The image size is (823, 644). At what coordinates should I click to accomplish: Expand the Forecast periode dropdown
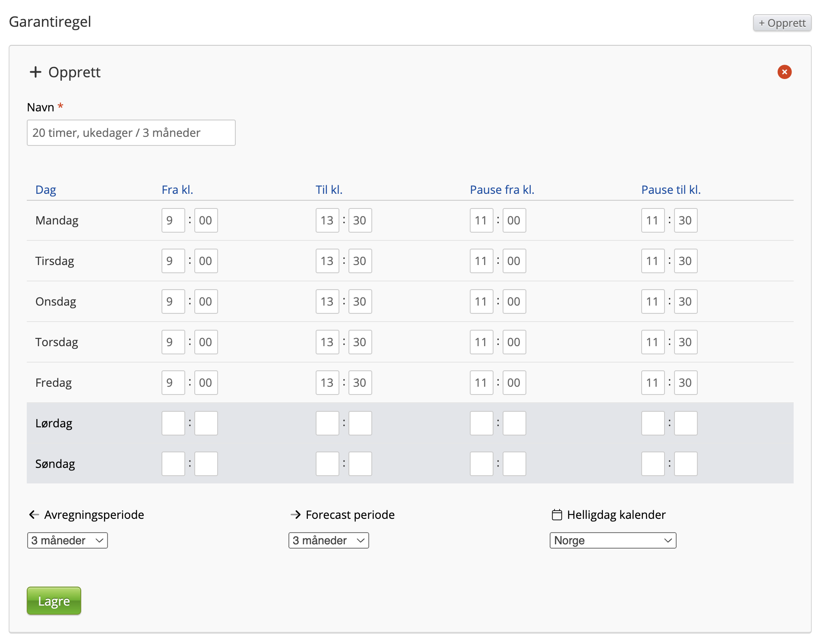[329, 540]
